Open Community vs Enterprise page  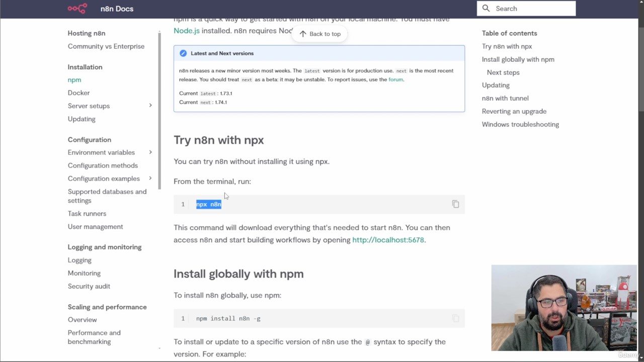[x=106, y=46]
